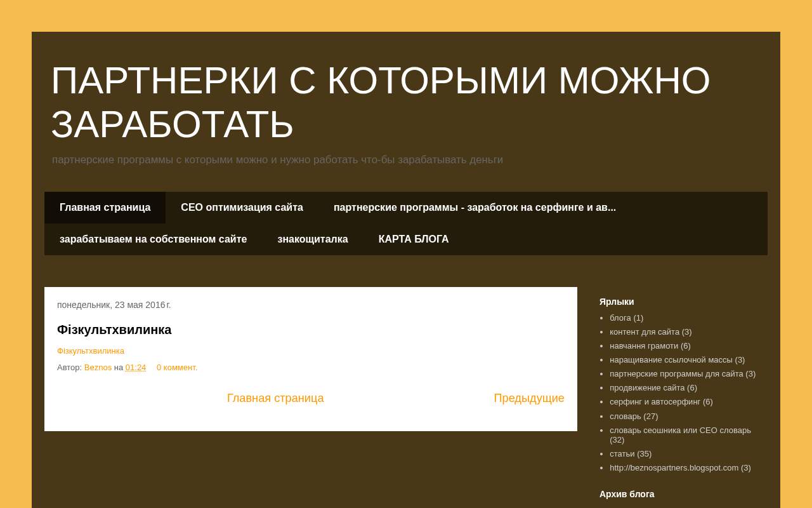Viewport: 812px width, 508px height.
Task: Open словарь сеошника или СЕО словарь label
Action: (680, 431)
